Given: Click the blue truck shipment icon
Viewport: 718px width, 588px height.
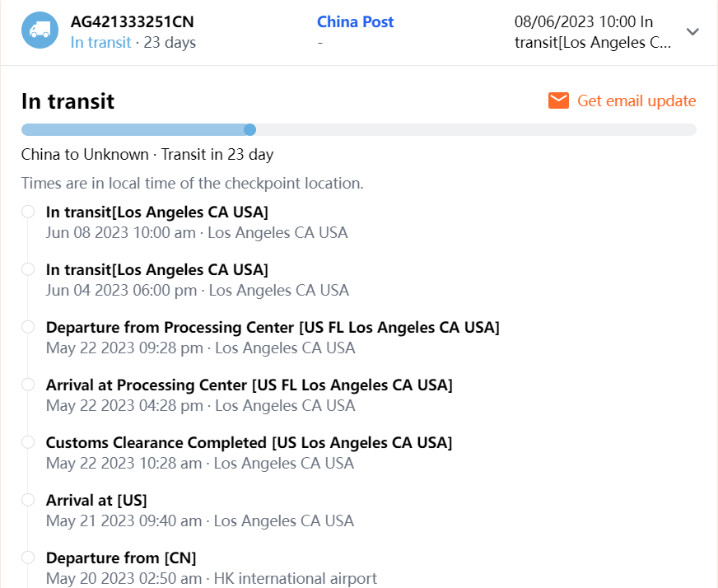Looking at the screenshot, I should click(40, 30).
